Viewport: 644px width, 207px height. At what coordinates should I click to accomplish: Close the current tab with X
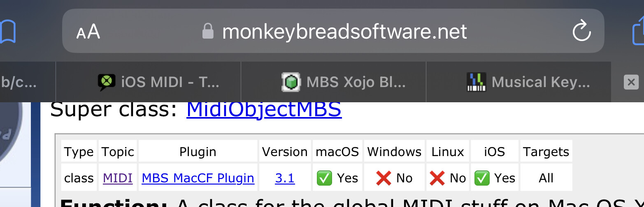(x=631, y=83)
